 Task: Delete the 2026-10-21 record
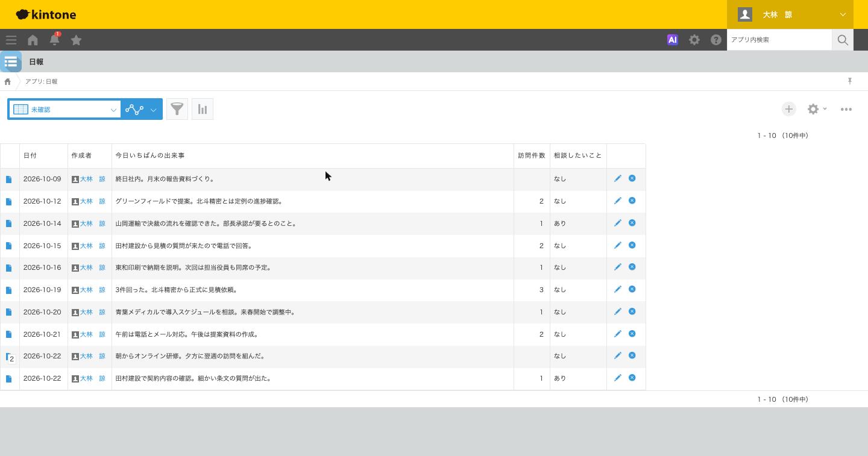click(632, 334)
